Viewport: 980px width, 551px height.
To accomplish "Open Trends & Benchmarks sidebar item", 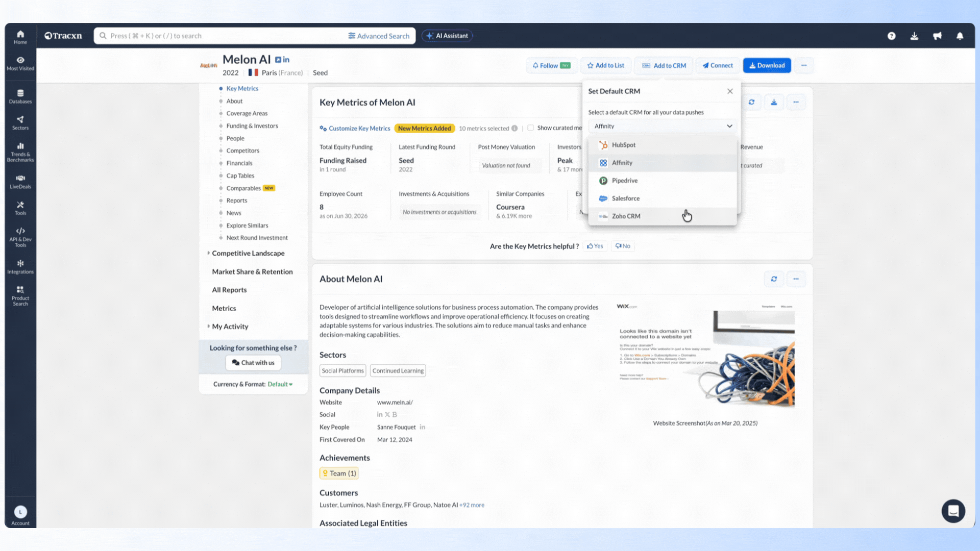I will click(x=20, y=153).
